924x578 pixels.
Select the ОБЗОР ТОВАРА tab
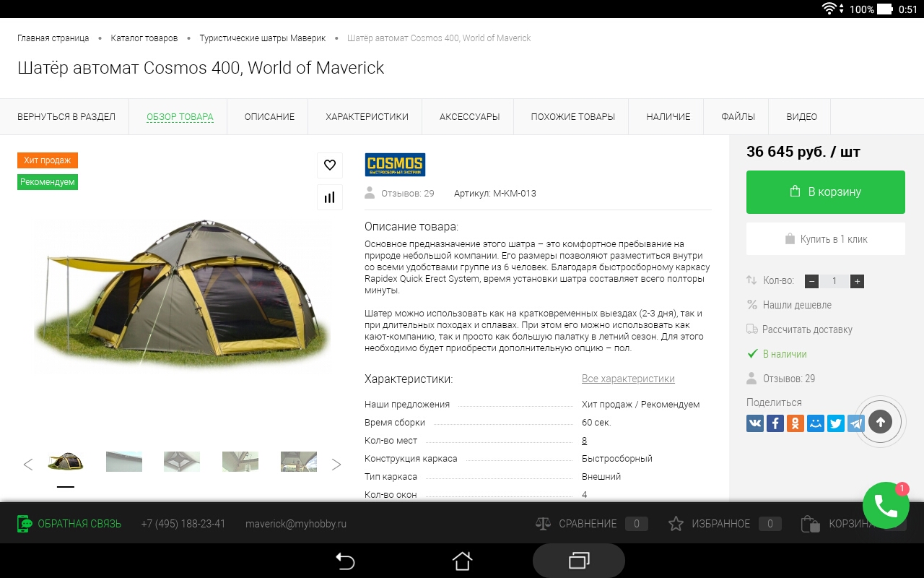(x=180, y=116)
